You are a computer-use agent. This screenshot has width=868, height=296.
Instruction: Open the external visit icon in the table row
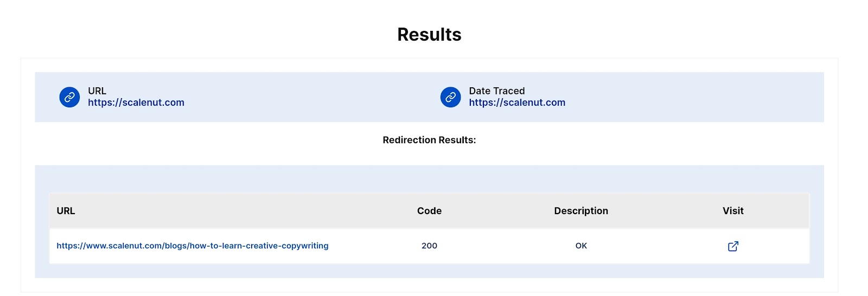tap(733, 246)
